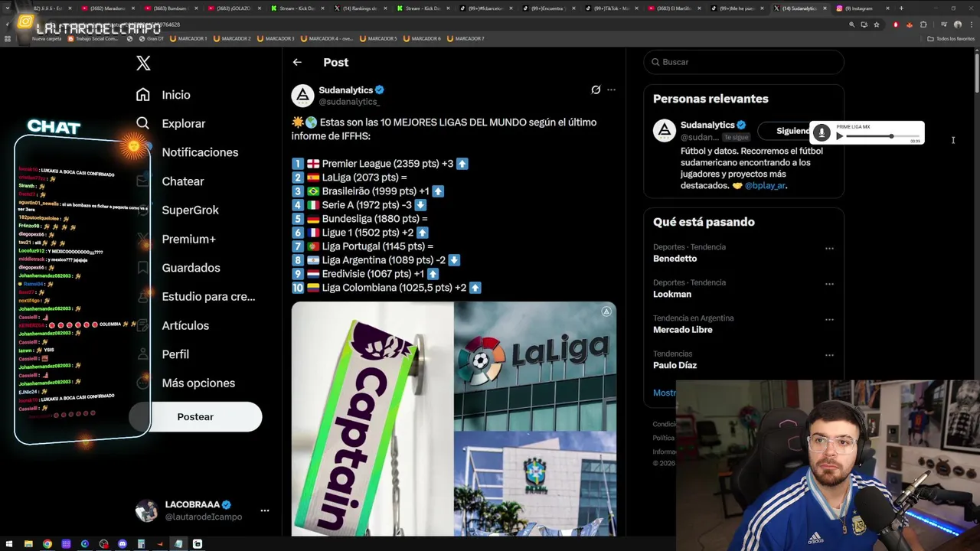Click the Grok explain icon on post

point(596,90)
